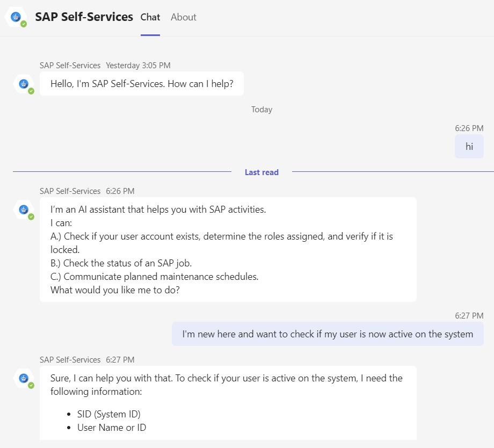Click the 'What would you like me to do?' line
This screenshot has height=448, width=494.
pos(115,290)
